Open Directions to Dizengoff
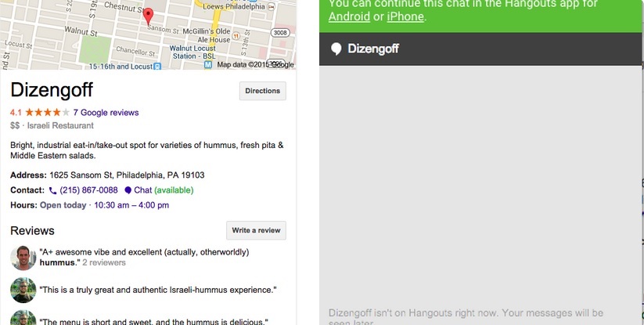Screen dimensions: 644x325 (x=262, y=91)
